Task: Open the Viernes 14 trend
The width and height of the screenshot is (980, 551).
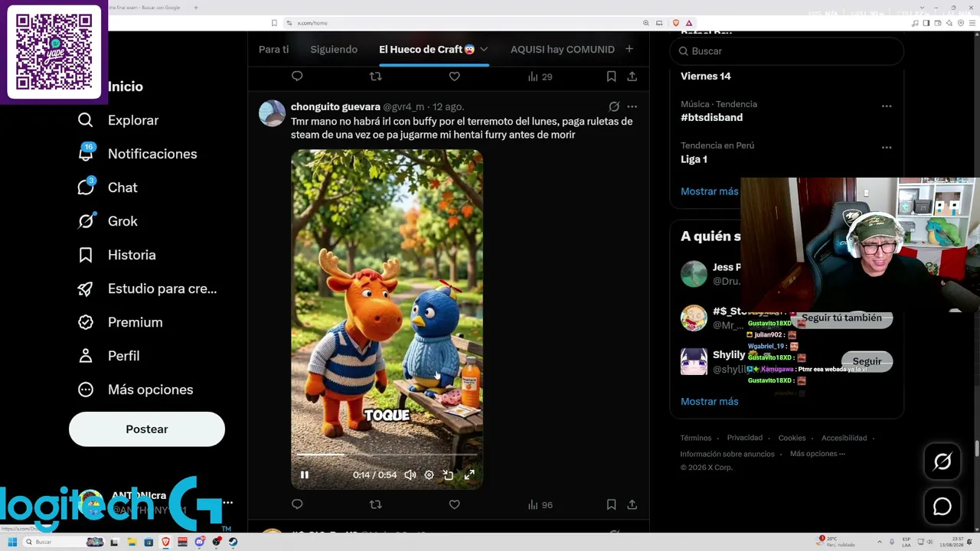Action: tap(706, 76)
